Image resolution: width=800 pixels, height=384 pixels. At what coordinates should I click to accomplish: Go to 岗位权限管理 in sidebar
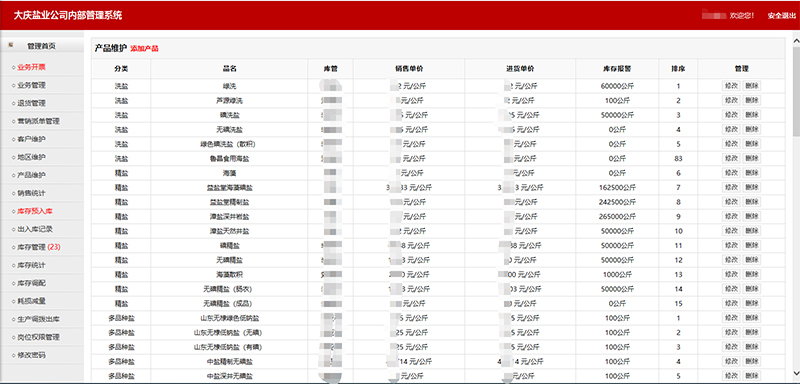click(38, 337)
